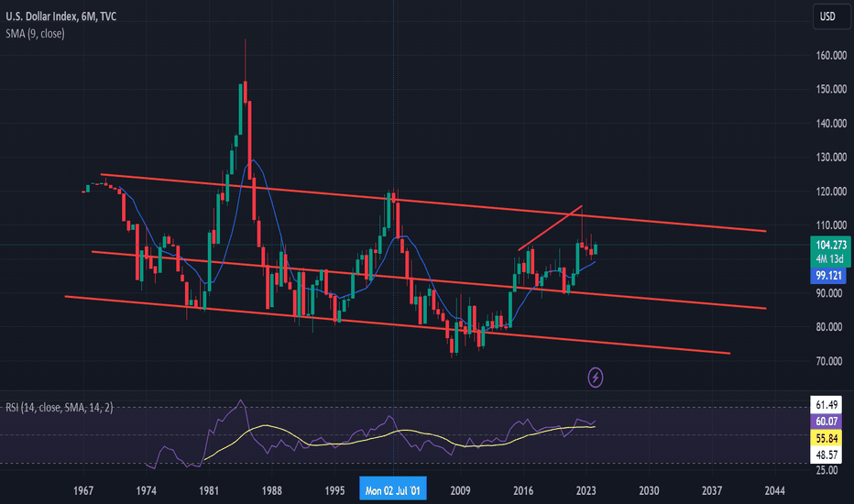Click the RSI lower band label 48.57
The image size is (854, 504).
pyautogui.click(x=827, y=455)
